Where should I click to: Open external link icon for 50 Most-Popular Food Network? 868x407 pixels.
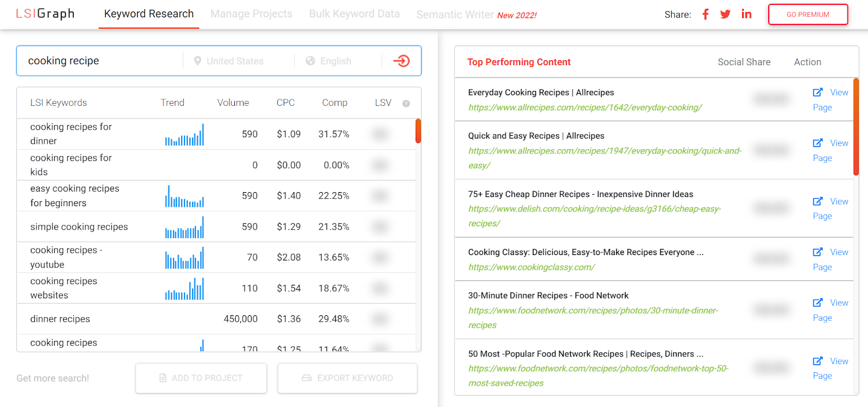click(x=818, y=361)
